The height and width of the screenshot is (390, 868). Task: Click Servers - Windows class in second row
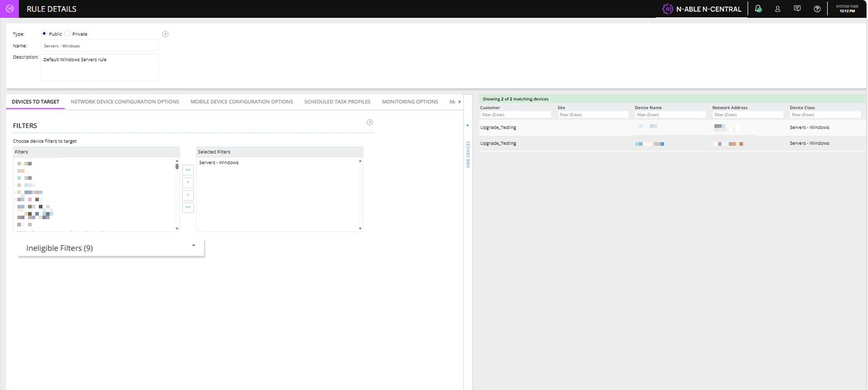[809, 143]
